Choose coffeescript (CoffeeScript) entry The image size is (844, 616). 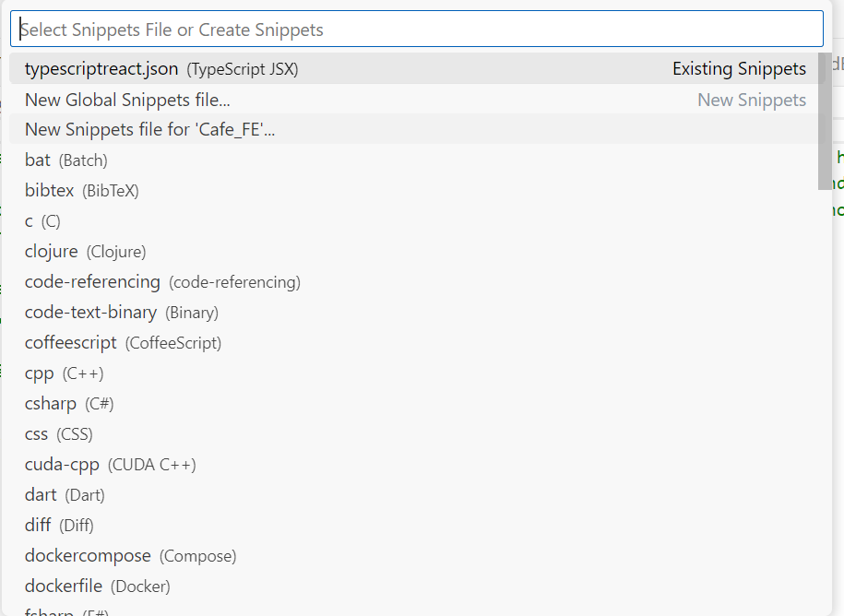click(x=417, y=343)
